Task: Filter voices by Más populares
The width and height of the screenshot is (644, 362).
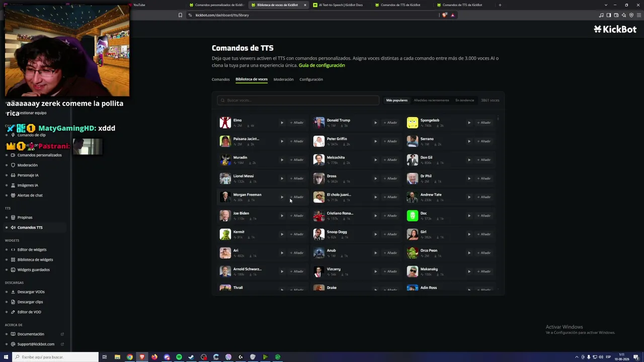Action: 397,101
